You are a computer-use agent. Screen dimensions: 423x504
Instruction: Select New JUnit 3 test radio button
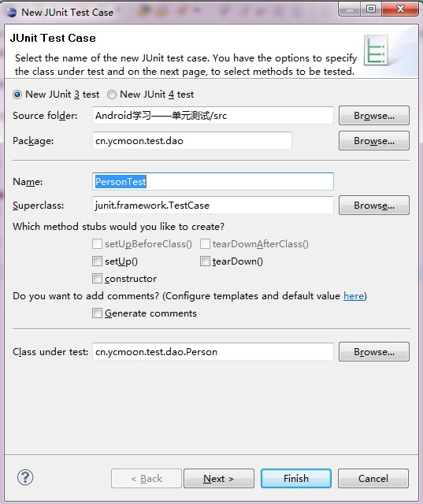pos(17,94)
